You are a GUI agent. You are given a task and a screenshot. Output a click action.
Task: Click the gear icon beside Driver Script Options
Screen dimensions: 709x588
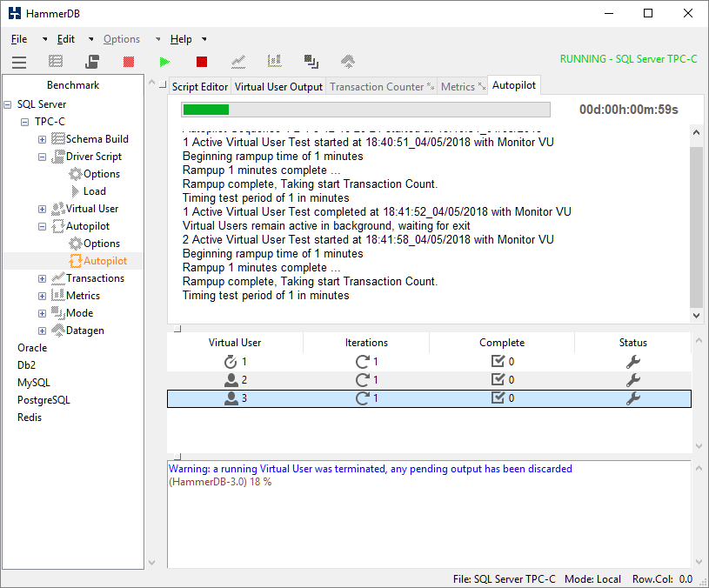click(76, 174)
